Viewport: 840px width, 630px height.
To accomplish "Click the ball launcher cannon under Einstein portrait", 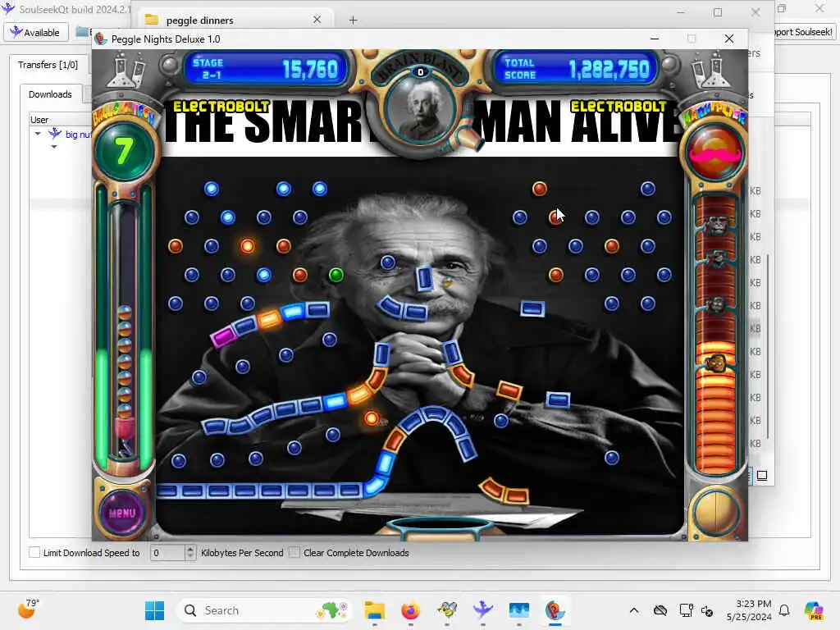I will [x=467, y=138].
